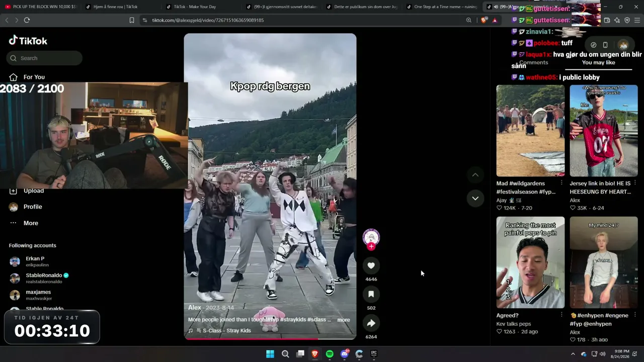Select the 'You may like' tab
The height and width of the screenshot is (362, 644).
tap(598, 63)
